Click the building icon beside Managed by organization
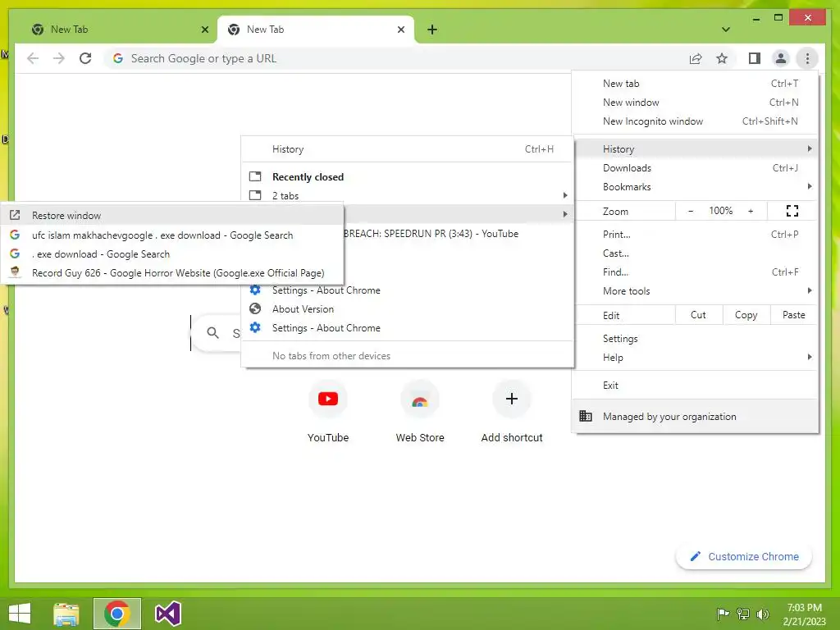 (586, 416)
